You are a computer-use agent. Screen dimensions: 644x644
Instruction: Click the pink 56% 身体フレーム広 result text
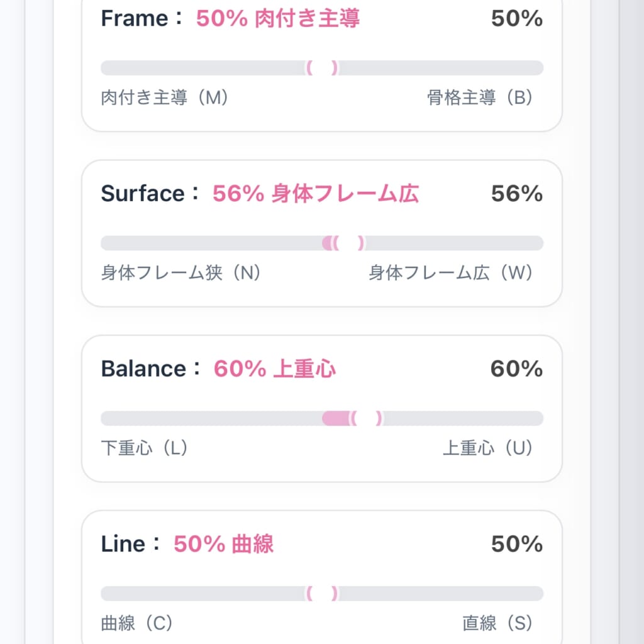[316, 194]
